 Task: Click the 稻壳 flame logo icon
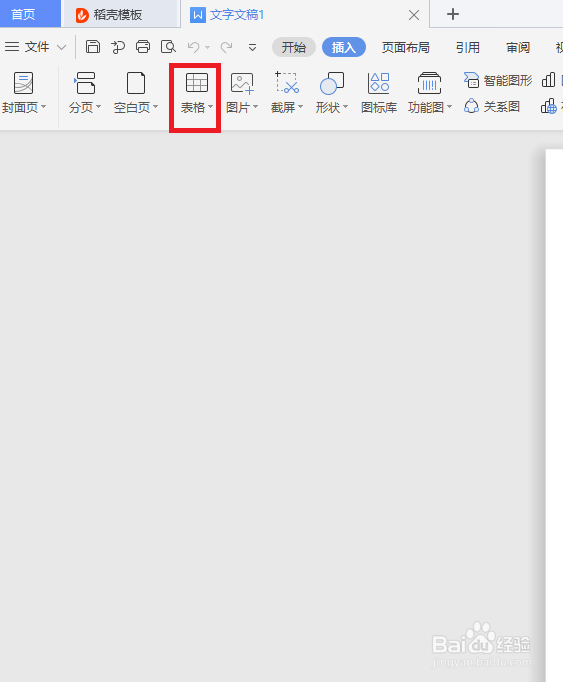click(x=82, y=15)
